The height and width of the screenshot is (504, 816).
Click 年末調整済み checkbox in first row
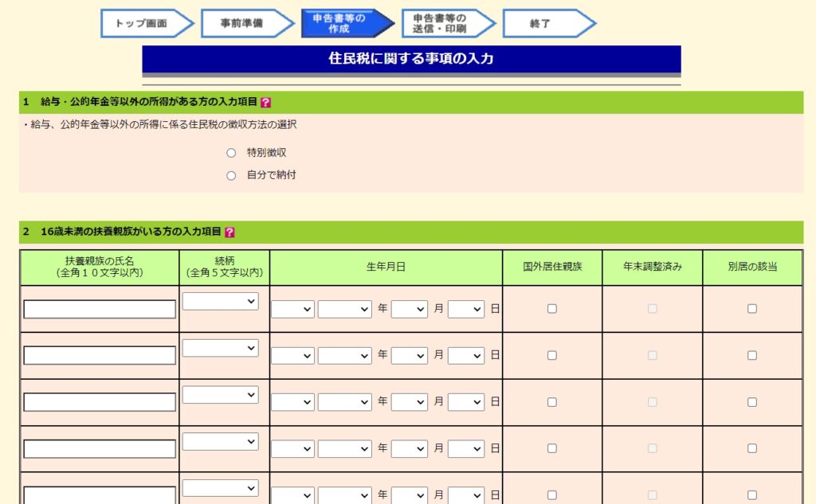(x=652, y=309)
